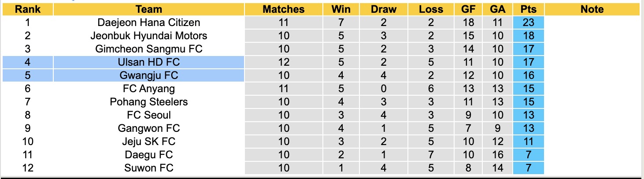The height and width of the screenshot is (179, 644).
Task: Click Suwon FC team name
Action: 149,168
